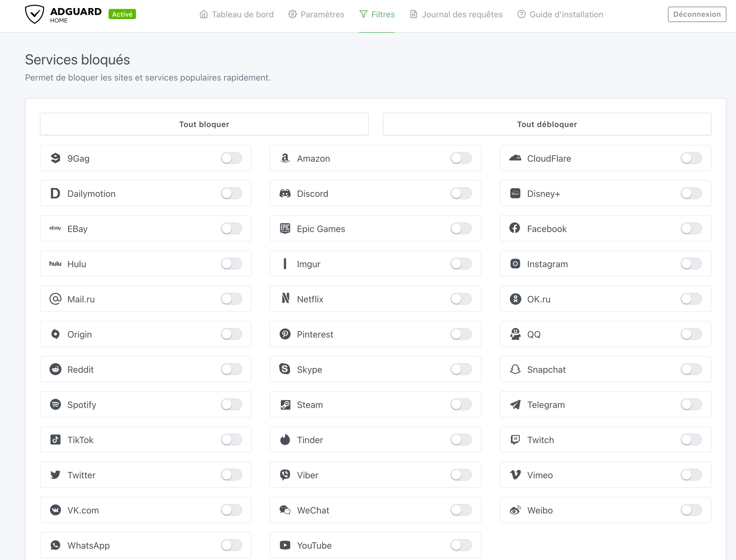
Task: Click the Mail.ru at-sign icon
Action: coord(55,299)
